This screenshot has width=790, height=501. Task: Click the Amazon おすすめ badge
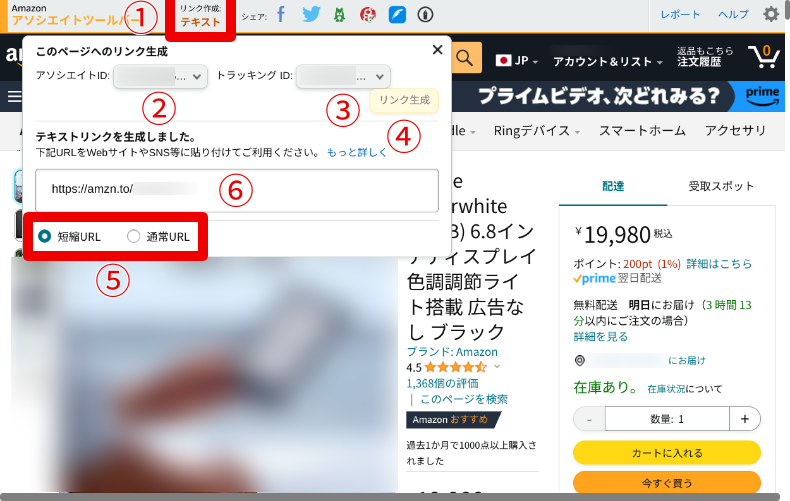452,419
